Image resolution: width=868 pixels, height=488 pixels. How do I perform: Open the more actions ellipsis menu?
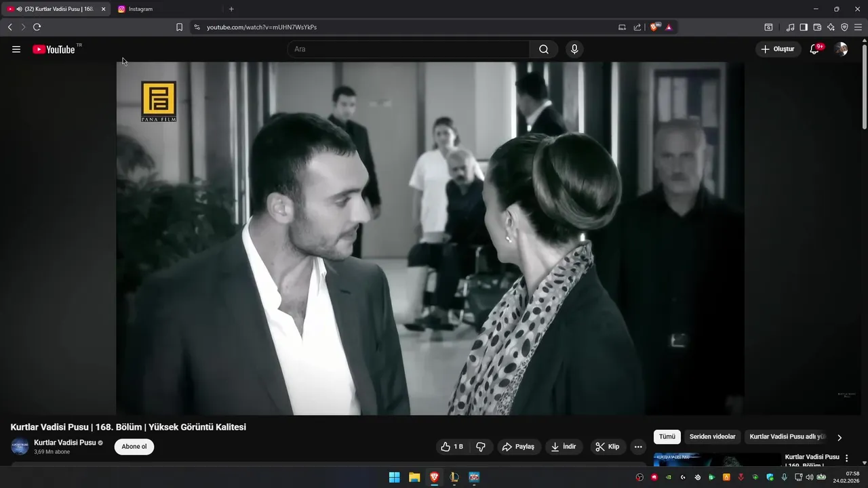point(637,447)
